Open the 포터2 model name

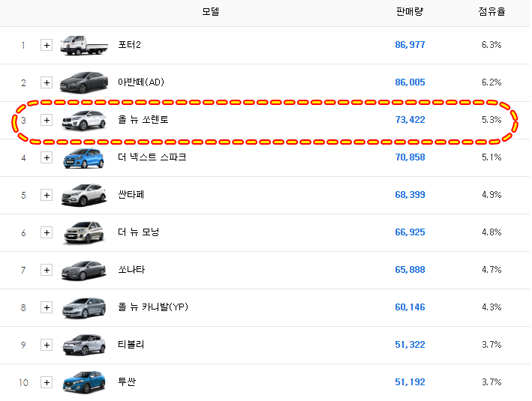129,45
